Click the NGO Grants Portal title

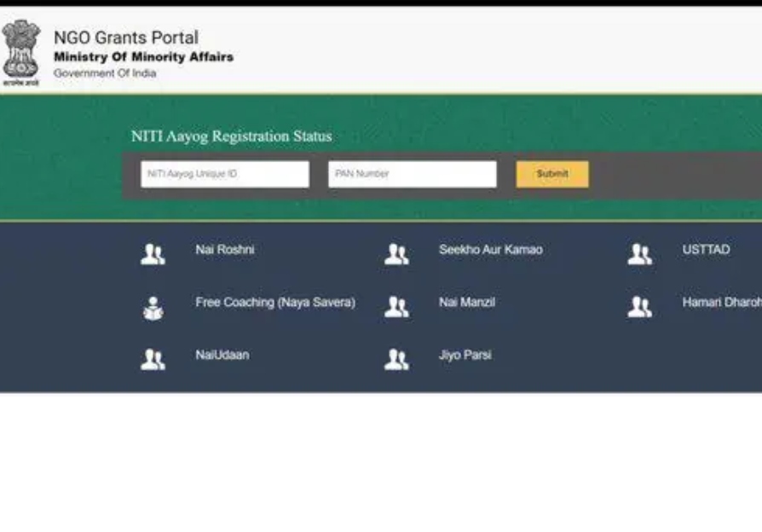click(x=126, y=38)
